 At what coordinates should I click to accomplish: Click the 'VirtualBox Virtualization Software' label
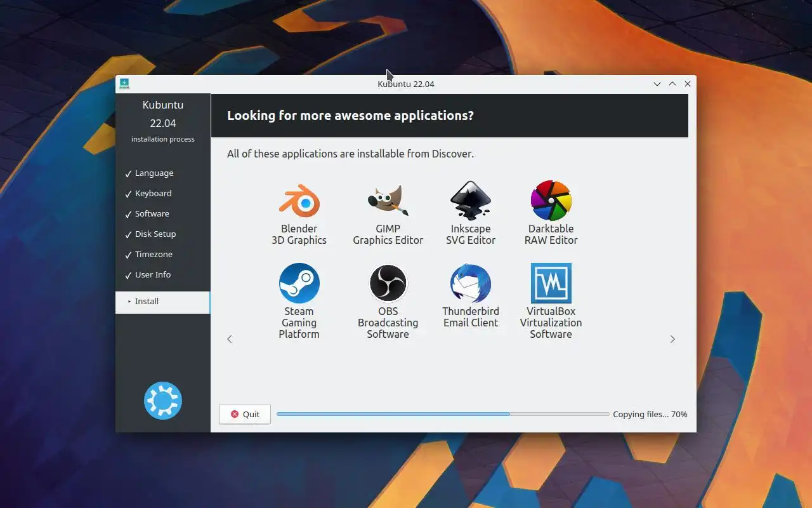click(551, 323)
